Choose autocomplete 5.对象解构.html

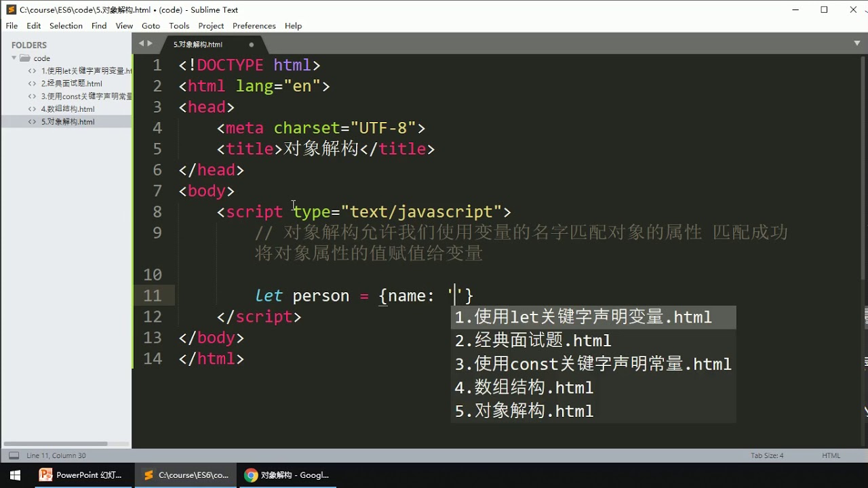point(593,411)
